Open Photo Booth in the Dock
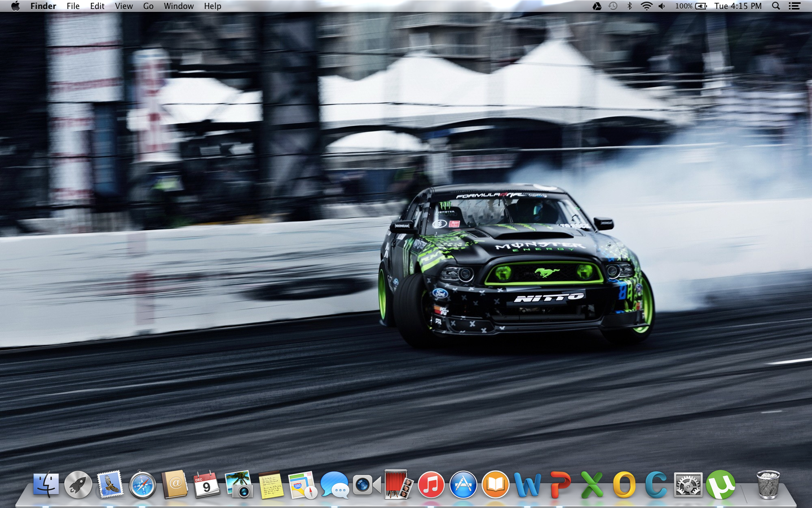The image size is (812, 508). pyautogui.click(x=399, y=485)
